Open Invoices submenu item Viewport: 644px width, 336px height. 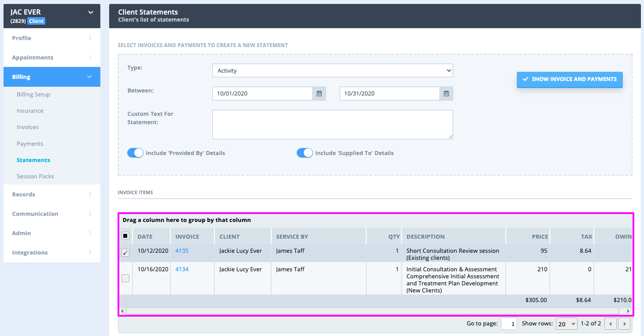[x=28, y=127]
